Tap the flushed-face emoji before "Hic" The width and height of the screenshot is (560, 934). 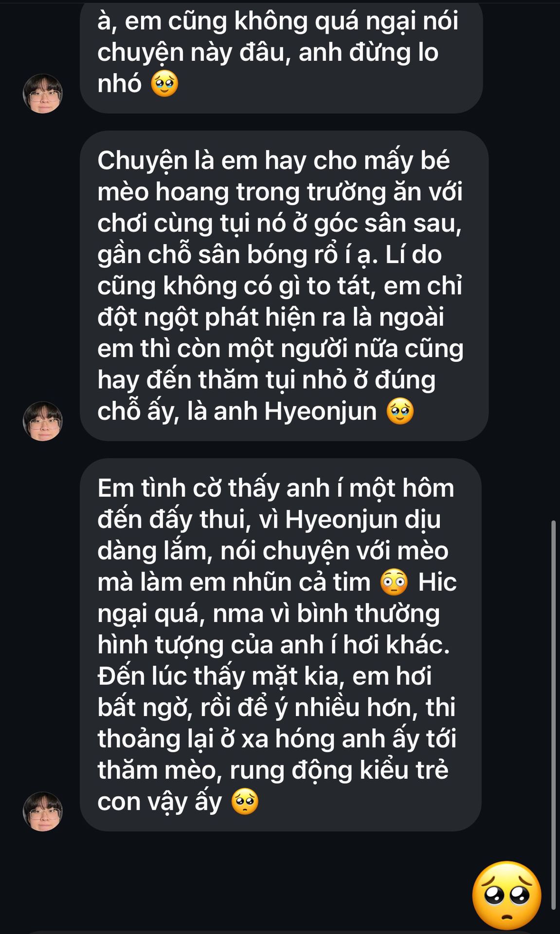pyautogui.click(x=394, y=582)
